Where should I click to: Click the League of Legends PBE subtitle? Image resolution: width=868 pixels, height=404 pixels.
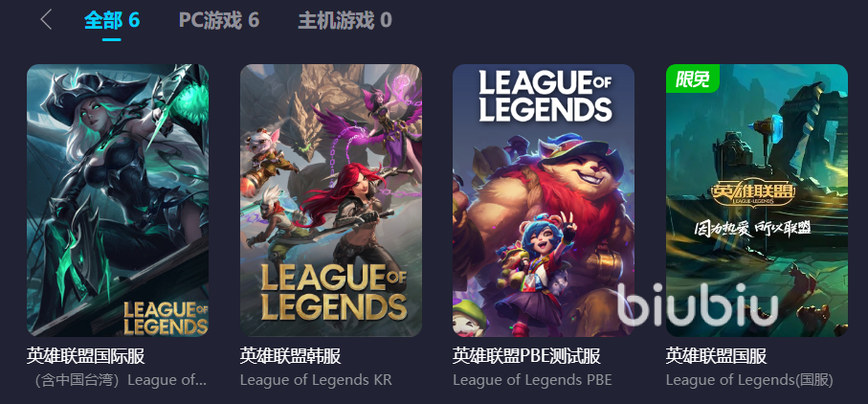pyautogui.click(x=532, y=381)
